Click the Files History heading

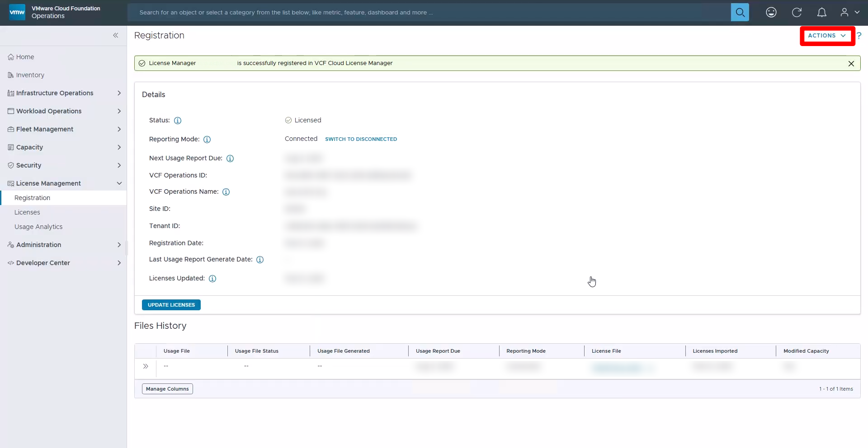click(x=160, y=326)
